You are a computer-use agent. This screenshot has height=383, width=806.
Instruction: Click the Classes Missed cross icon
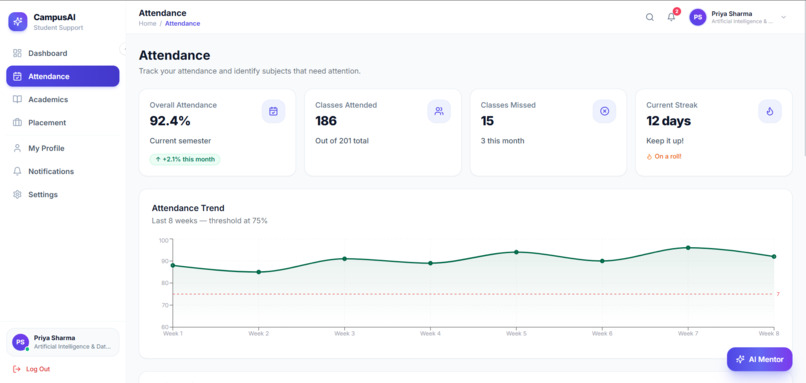tap(604, 111)
